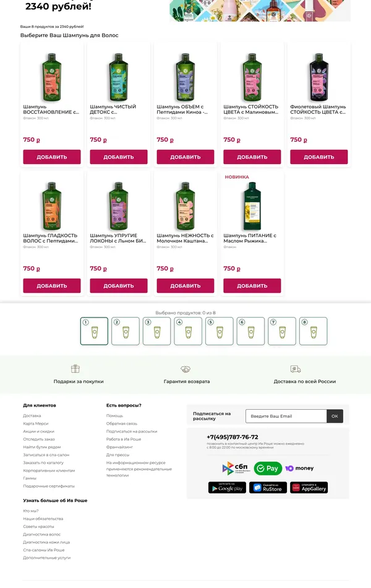Screen dimensions: 371x588
Task: Click the Введите Ваш Email input field
Action: [286, 417]
